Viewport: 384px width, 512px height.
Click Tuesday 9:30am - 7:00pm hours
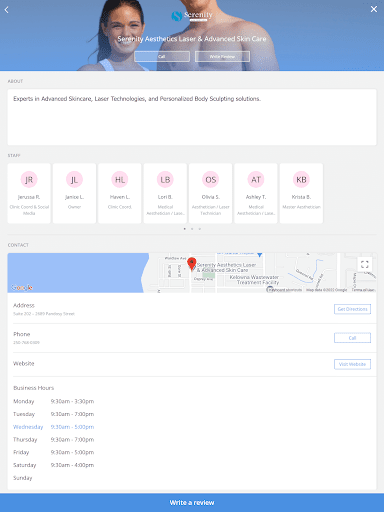click(54, 414)
